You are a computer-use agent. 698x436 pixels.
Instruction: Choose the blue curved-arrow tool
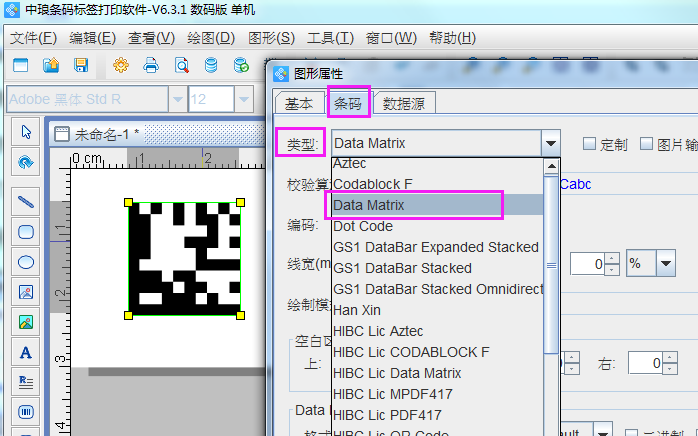[x=26, y=162]
